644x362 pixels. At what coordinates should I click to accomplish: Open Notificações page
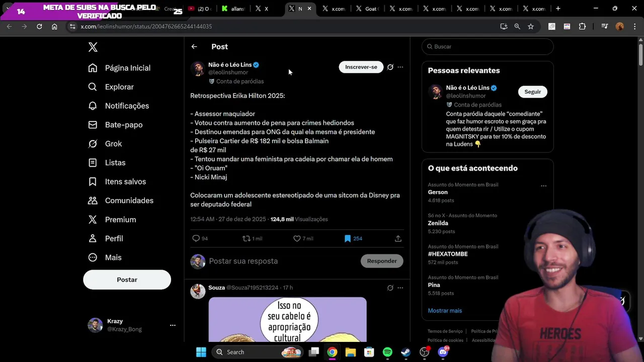coord(118,106)
